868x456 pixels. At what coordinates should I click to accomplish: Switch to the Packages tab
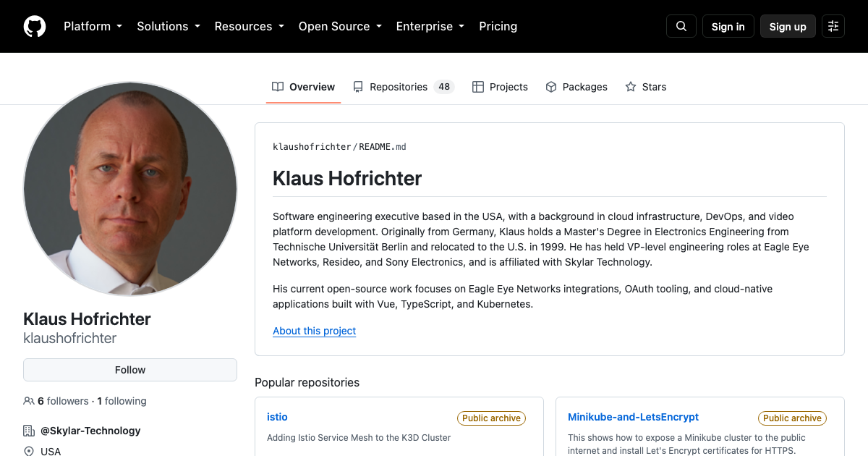[x=576, y=87]
